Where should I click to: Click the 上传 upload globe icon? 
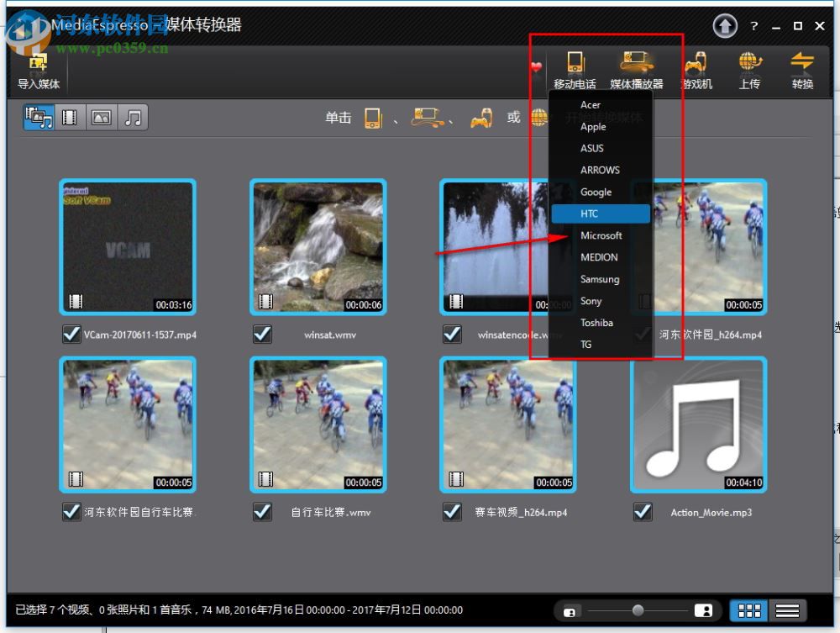pyautogui.click(x=749, y=63)
